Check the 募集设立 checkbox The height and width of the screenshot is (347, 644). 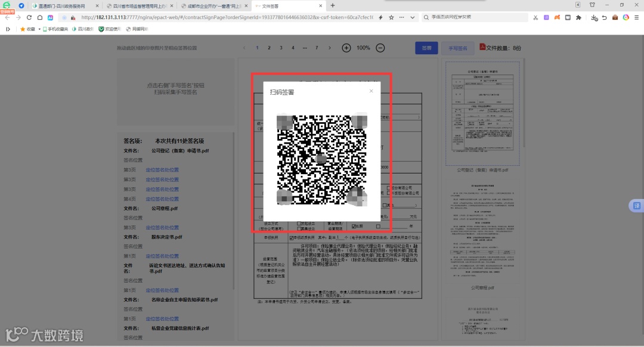(x=299, y=229)
